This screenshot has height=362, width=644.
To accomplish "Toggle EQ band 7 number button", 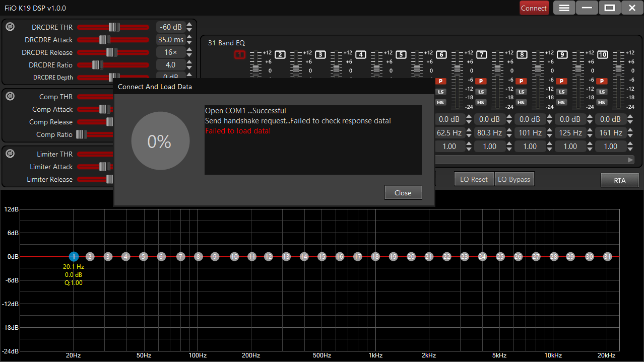I will (x=481, y=55).
